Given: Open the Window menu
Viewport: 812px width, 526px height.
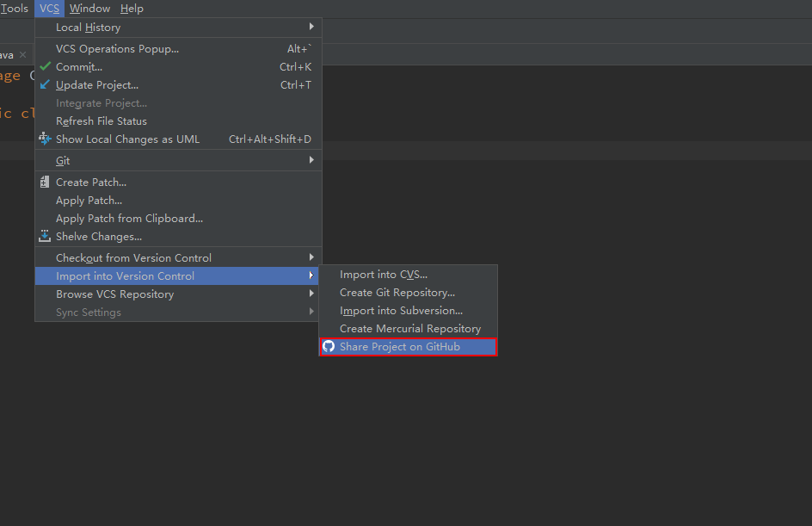Looking at the screenshot, I should 89,9.
